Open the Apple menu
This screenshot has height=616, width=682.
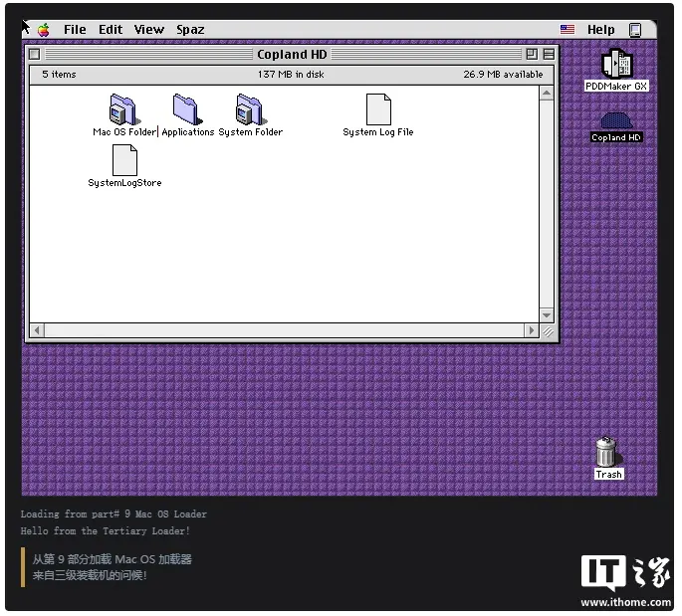pos(44,30)
